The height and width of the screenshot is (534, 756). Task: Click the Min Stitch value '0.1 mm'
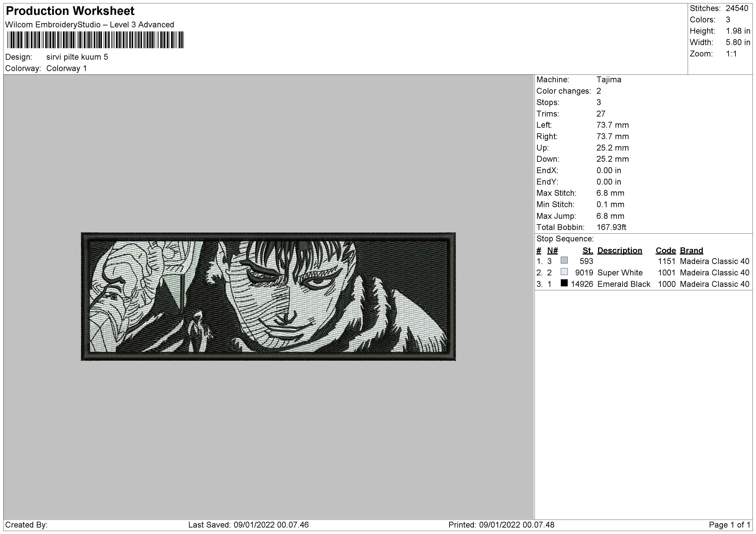pos(610,205)
